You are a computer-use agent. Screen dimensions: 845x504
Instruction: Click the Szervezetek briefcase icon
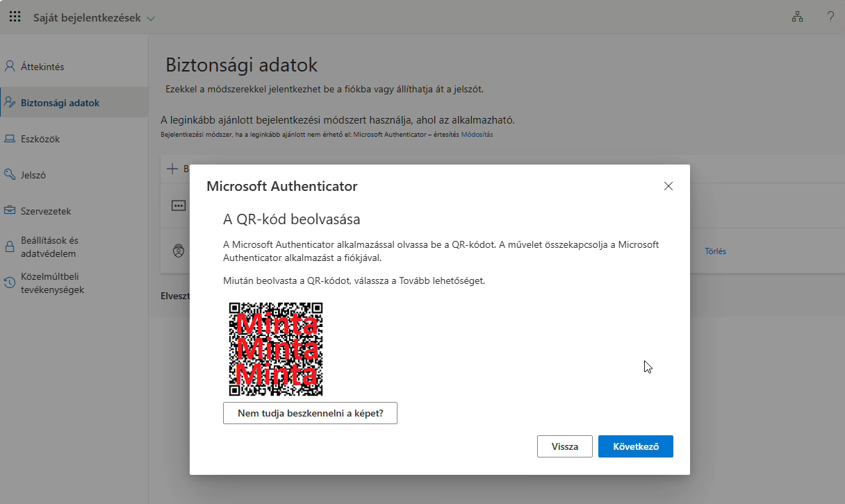coord(10,211)
